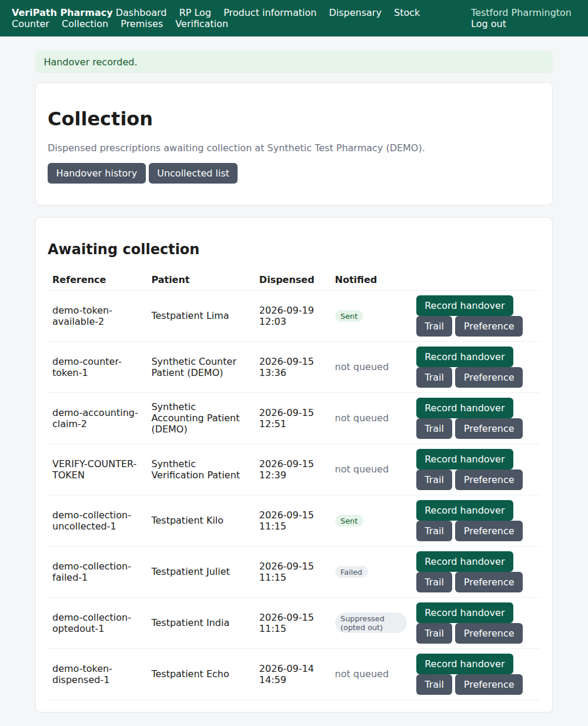Open Preference for Testpatient Juliet

point(489,582)
